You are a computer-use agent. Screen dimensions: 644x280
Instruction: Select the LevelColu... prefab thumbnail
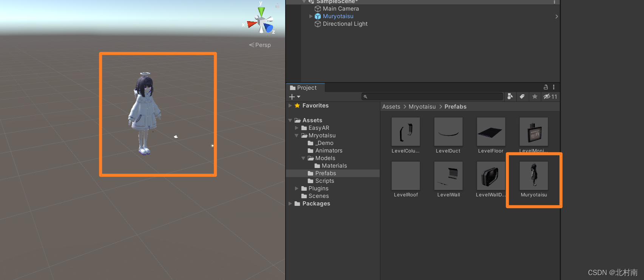tap(406, 132)
